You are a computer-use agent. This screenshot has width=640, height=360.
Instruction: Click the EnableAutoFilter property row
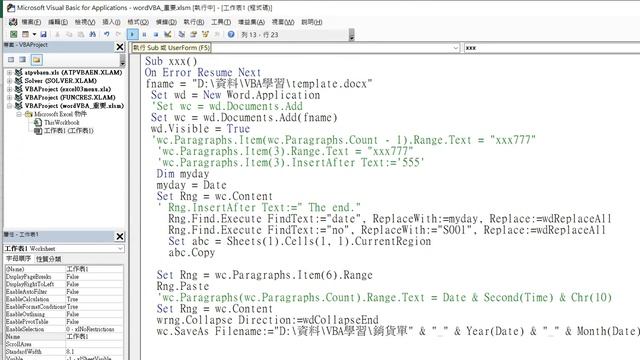click(64, 291)
